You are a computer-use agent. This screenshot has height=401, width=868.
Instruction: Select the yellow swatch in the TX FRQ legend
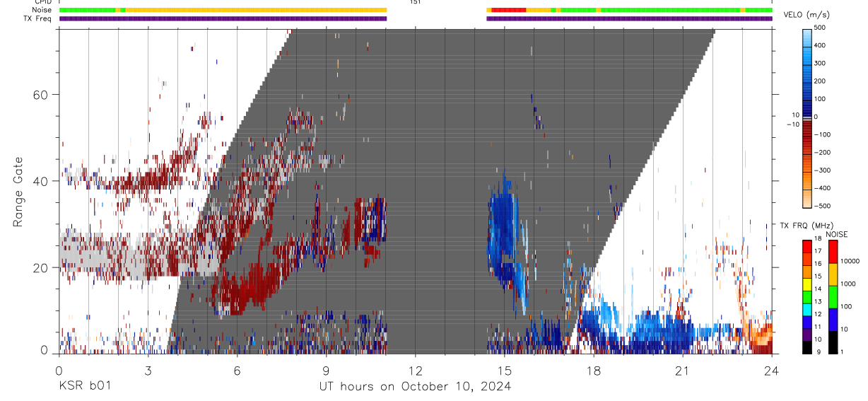(807, 284)
